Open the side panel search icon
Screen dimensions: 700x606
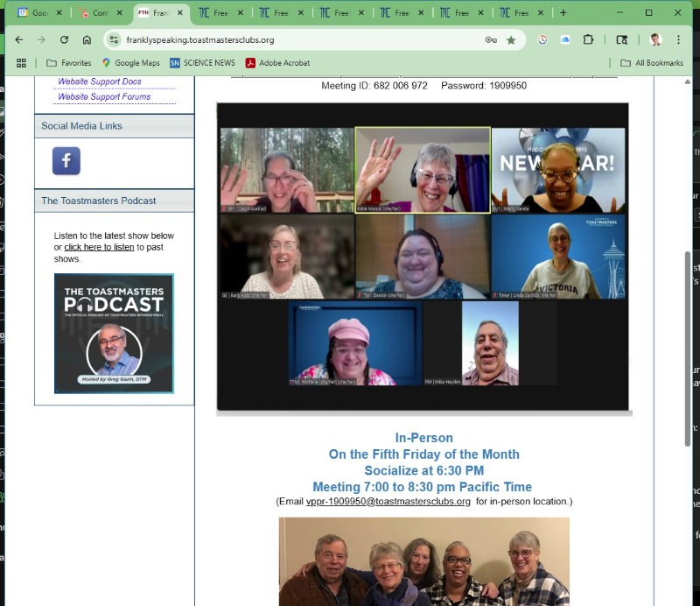coord(622,39)
